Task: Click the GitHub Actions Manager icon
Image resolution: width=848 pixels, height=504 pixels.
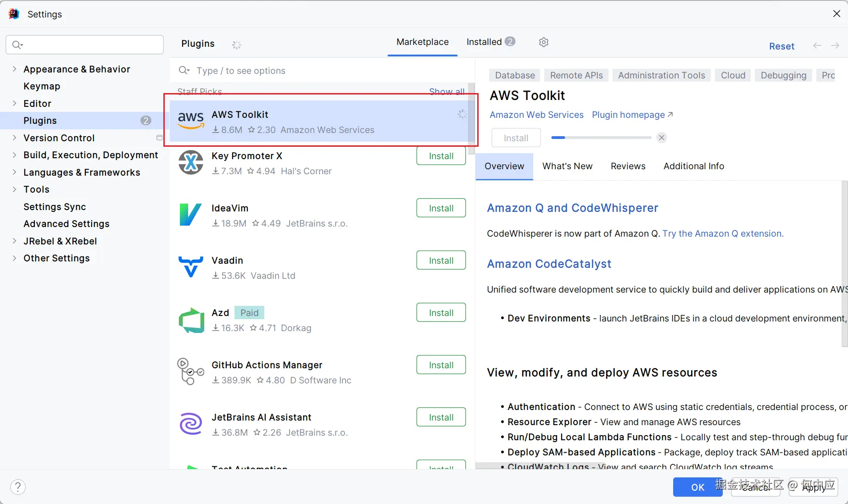Action: [191, 371]
